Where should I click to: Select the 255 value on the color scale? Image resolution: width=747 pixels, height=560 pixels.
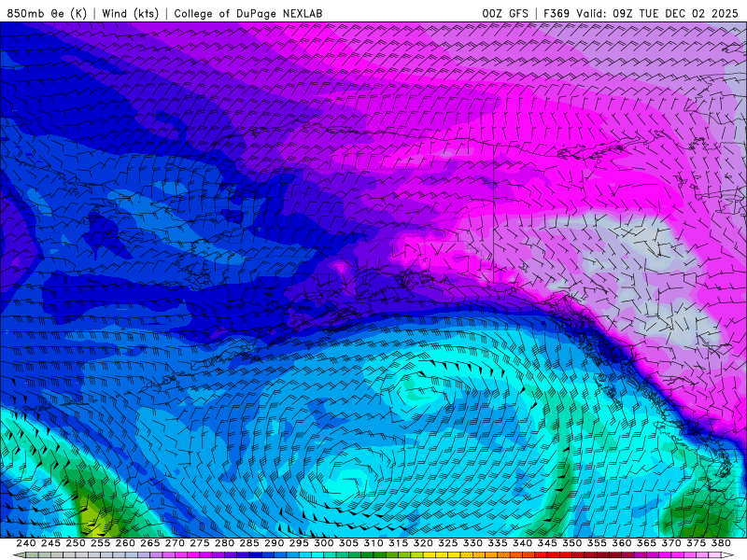100,543
